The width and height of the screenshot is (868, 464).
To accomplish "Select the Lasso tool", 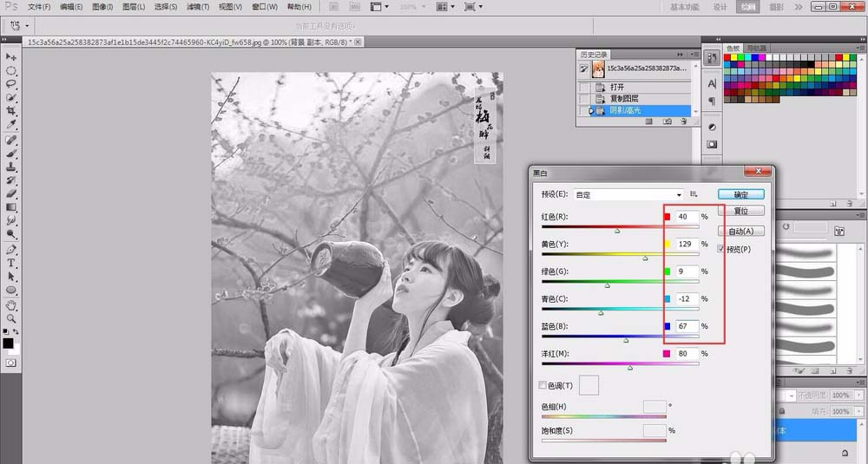I will click(x=12, y=84).
